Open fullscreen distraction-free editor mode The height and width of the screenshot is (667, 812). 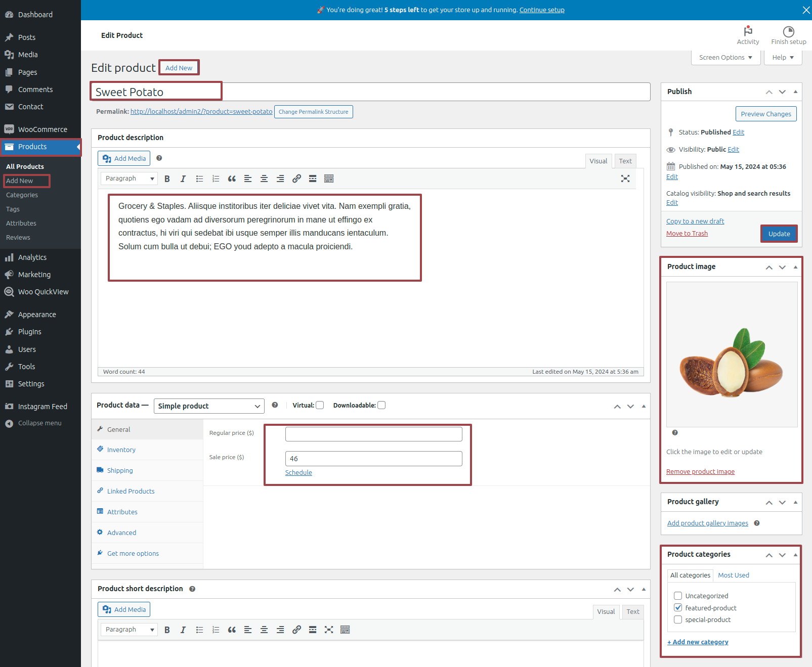point(625,179)
